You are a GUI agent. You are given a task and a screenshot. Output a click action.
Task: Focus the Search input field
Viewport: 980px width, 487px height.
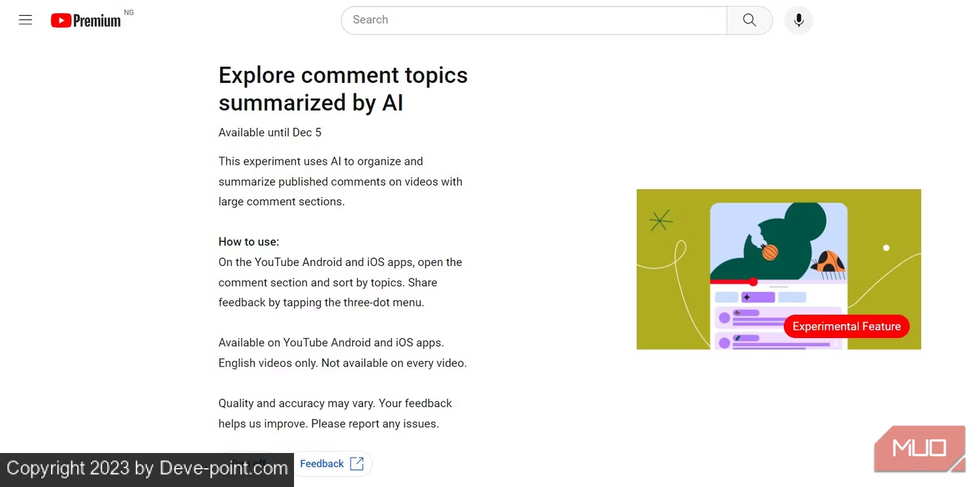point(534,20)
